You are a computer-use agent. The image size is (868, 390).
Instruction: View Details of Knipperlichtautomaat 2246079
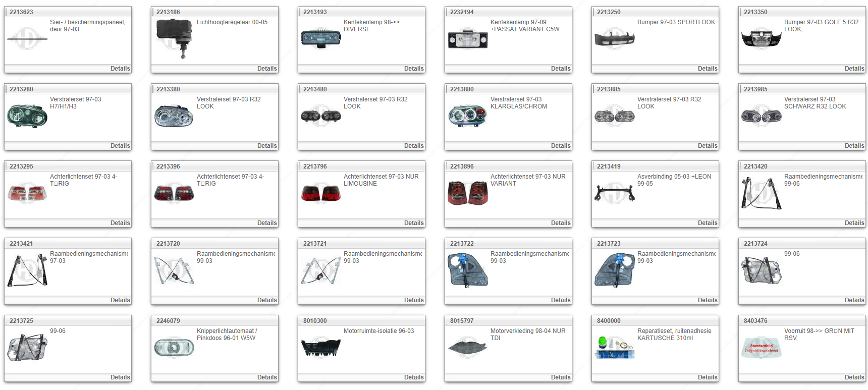tap(267, 377)
